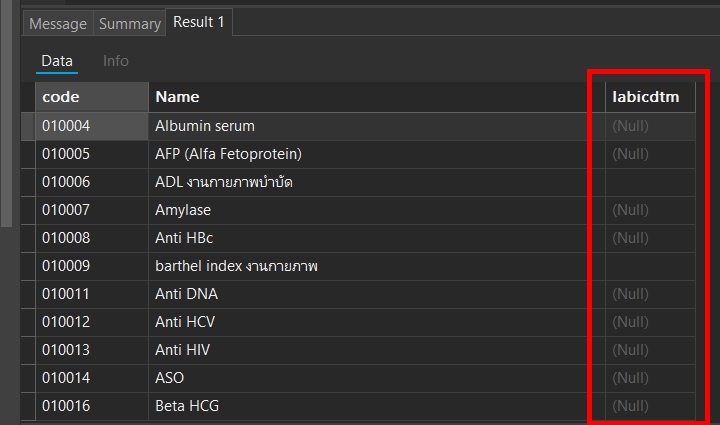Viewport: 720px width, 425px height.
Task: Click the code column header
Action: 92,97
